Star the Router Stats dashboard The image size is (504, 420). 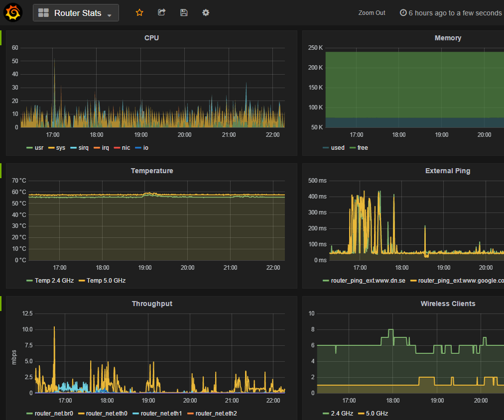pos(139,12)
